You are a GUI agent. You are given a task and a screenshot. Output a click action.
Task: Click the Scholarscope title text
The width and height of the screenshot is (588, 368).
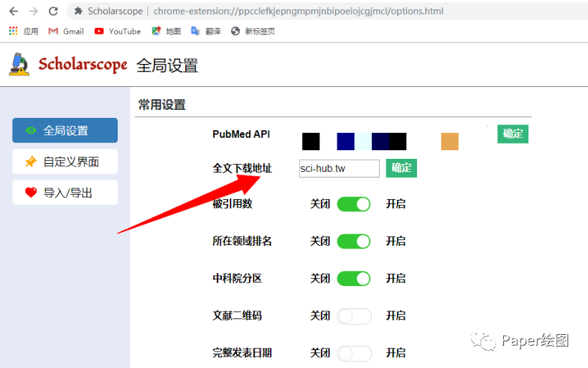(83, 65)
